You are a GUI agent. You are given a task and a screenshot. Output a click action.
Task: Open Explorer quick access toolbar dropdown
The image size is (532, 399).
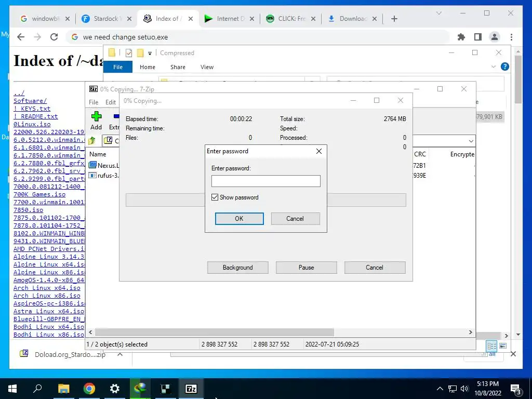click(x=150, y=54)
